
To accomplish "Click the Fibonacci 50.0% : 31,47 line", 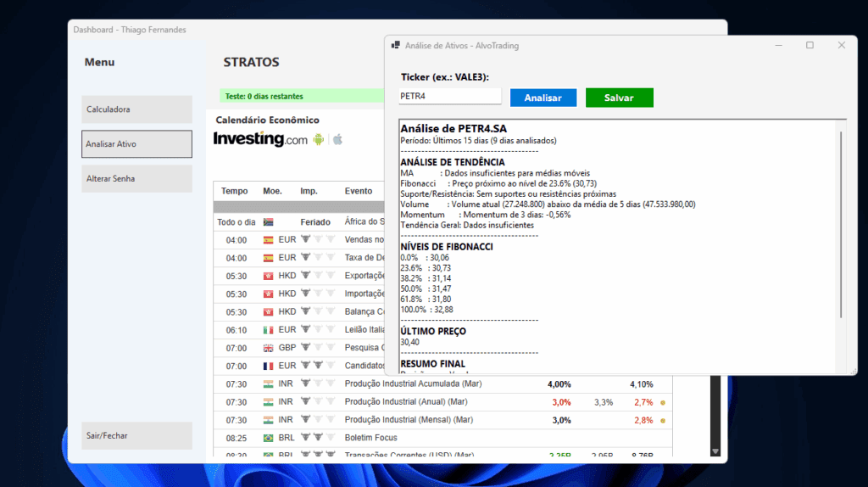I will coord(426,288).
